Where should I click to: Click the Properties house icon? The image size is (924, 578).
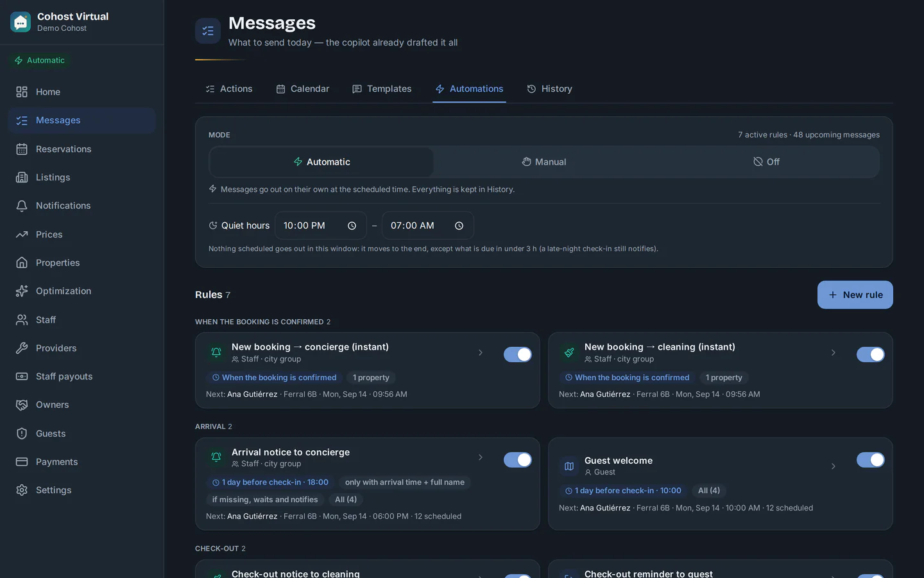coord(22,263)
